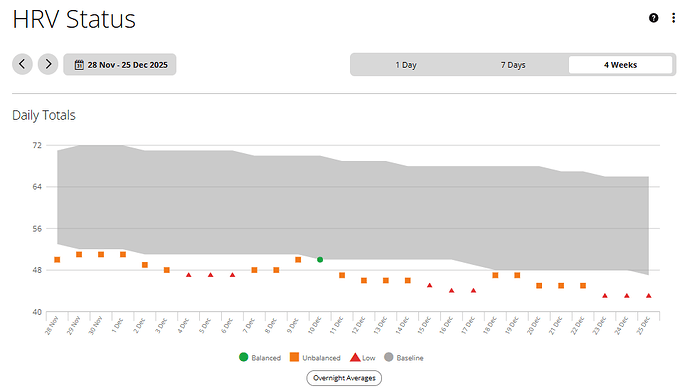Go to previous date range arrow

click(x=22, y=64)
